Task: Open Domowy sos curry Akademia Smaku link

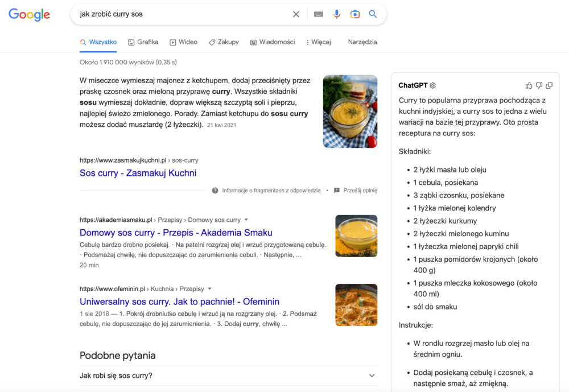Action: coord(176,233)
